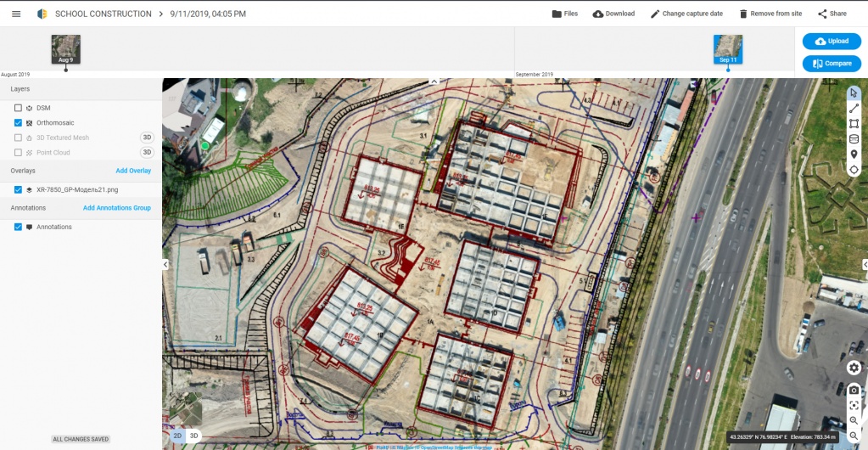Open map settings gear icon
Viewport: 868px width, 450px height.
(854, 368)
